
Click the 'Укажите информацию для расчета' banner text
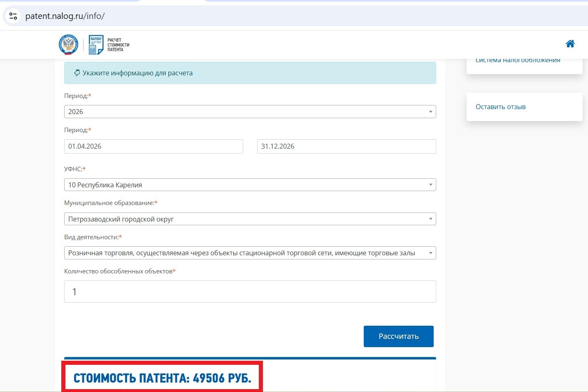[137, 73]
